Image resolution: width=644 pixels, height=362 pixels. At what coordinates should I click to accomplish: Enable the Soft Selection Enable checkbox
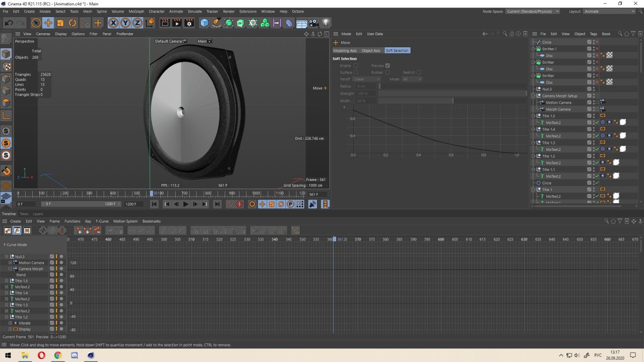coord(356,66)
